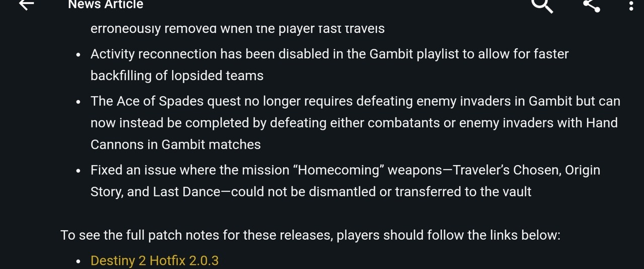Open the three-dot overflow menu
Image resolution: width=644 pixels, height=269 pixels.
(631, 6)
